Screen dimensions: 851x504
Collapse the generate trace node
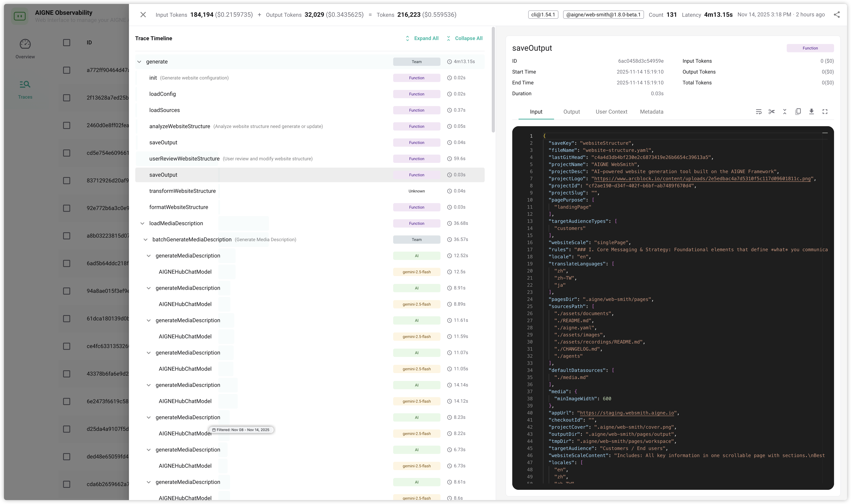click(x=140, y=62)
